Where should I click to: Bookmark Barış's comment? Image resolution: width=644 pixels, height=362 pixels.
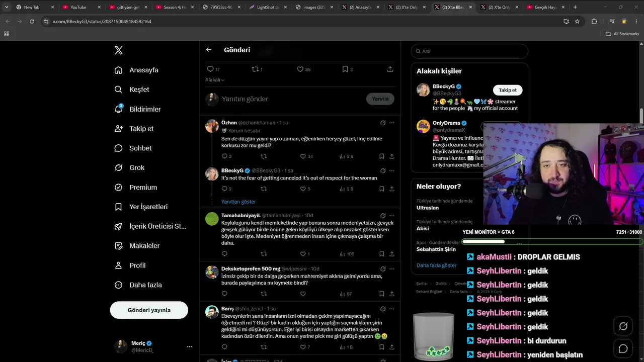pyautogui.click(x=381, y=347)
